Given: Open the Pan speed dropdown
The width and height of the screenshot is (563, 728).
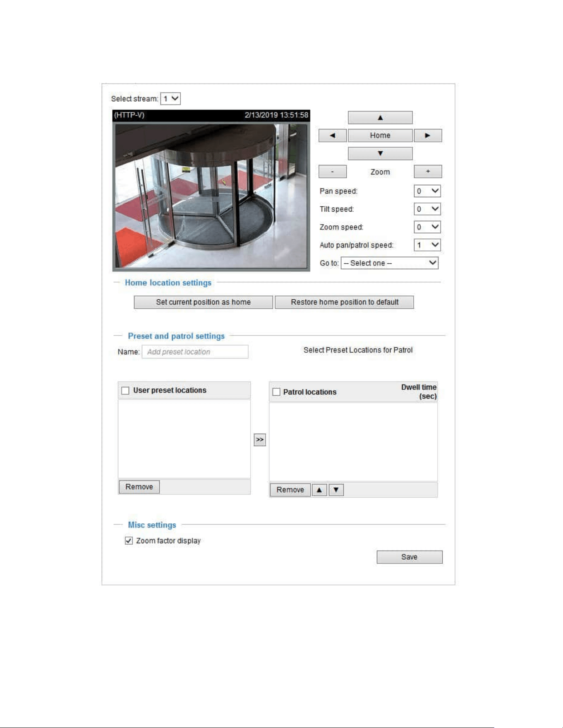Looking at the screenshot, I should click(x=427, y=191).
